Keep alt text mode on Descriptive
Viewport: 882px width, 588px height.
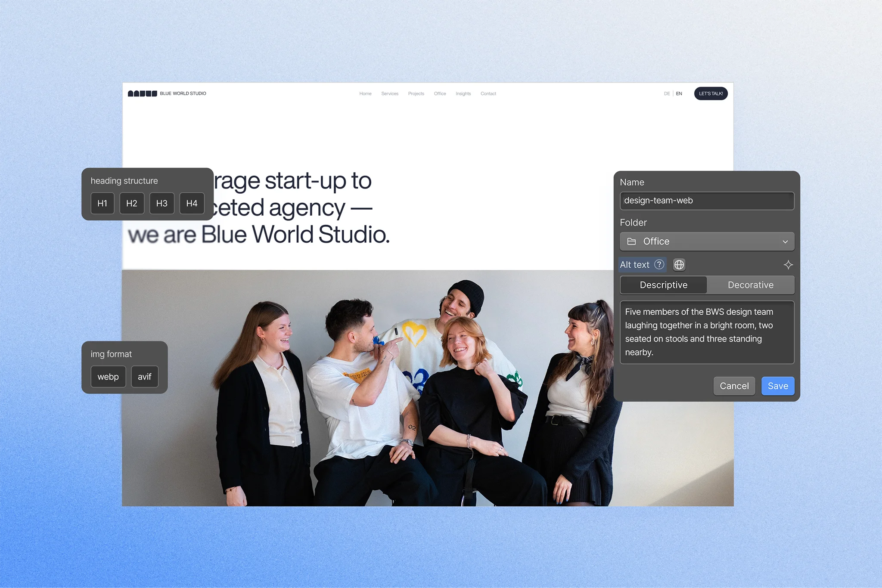(x=663, y=285)
